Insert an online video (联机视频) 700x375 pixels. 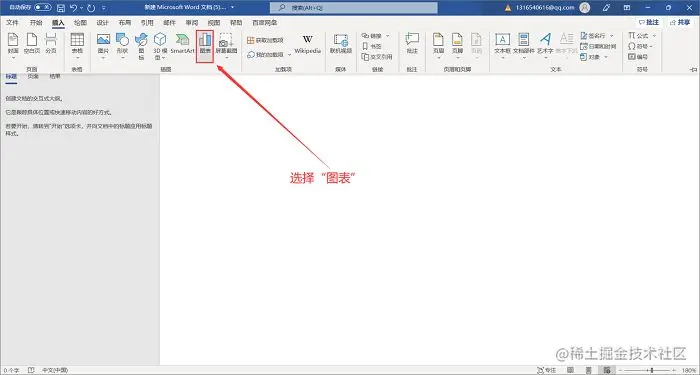[x=341, y=44]
